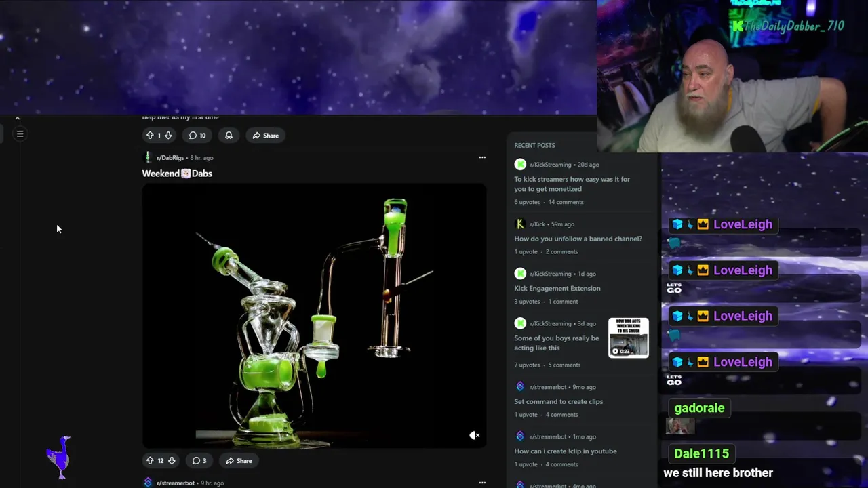Viewport: 868px width, 488px height.
Task: Click the r/streamerbot feed post avatar
Action: [x=148, y=483]
